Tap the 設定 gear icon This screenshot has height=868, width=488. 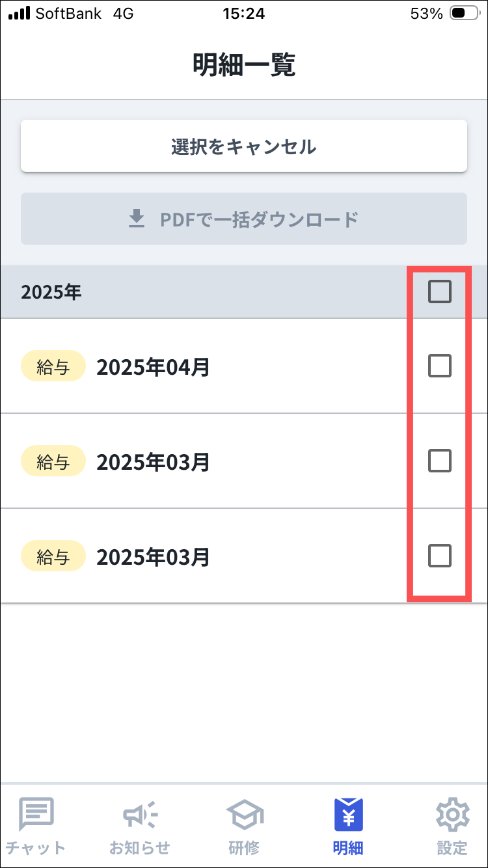point(452,813)
